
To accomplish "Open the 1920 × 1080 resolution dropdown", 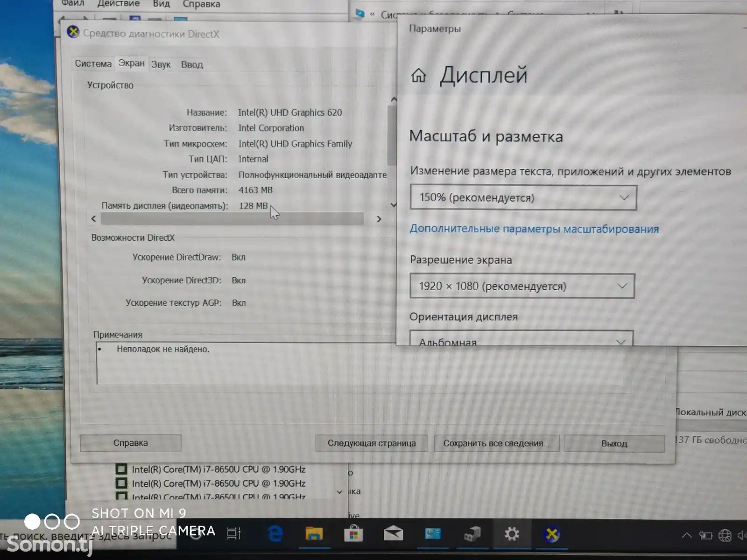I will [x=522, y=286].
